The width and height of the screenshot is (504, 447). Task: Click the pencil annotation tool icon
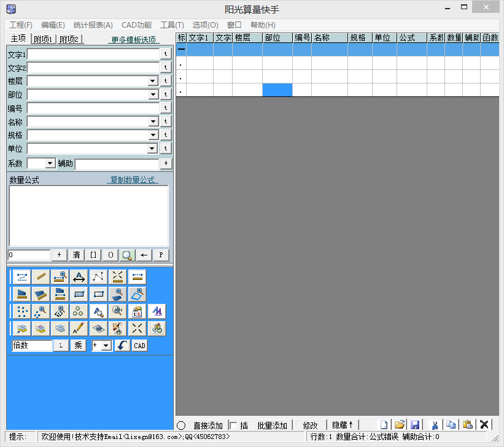(x=79, y=328)
